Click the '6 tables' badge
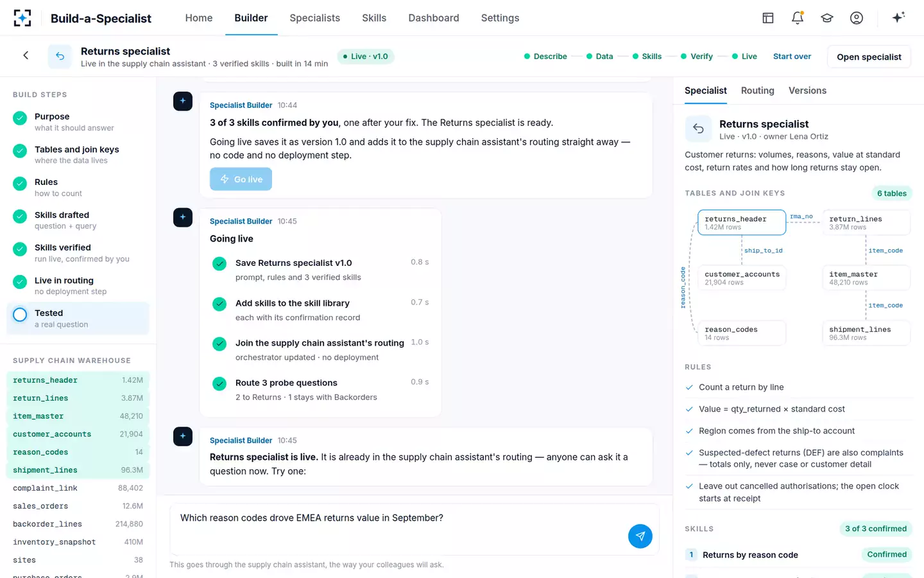Viewport: 924px width, 578px height. click(892, 193)
